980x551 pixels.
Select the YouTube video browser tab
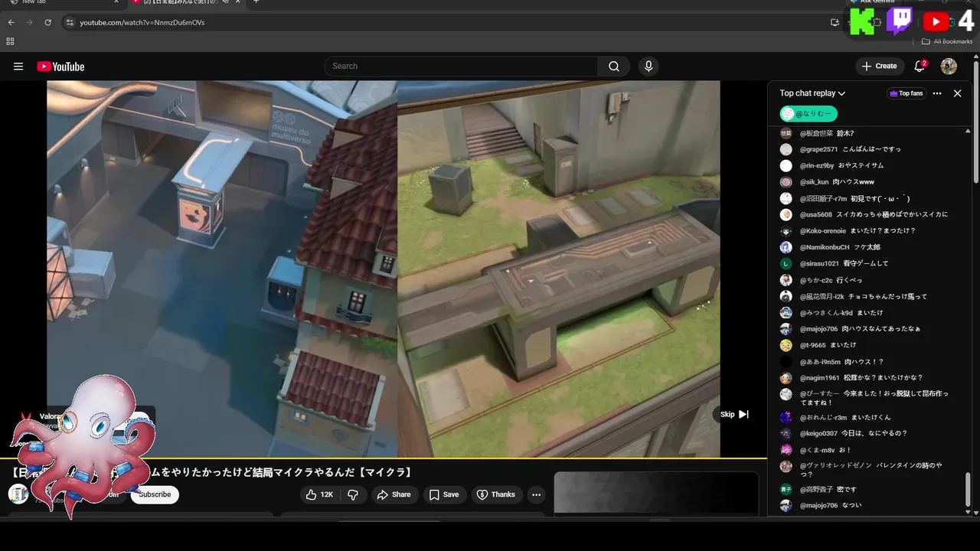pos(188,2)
